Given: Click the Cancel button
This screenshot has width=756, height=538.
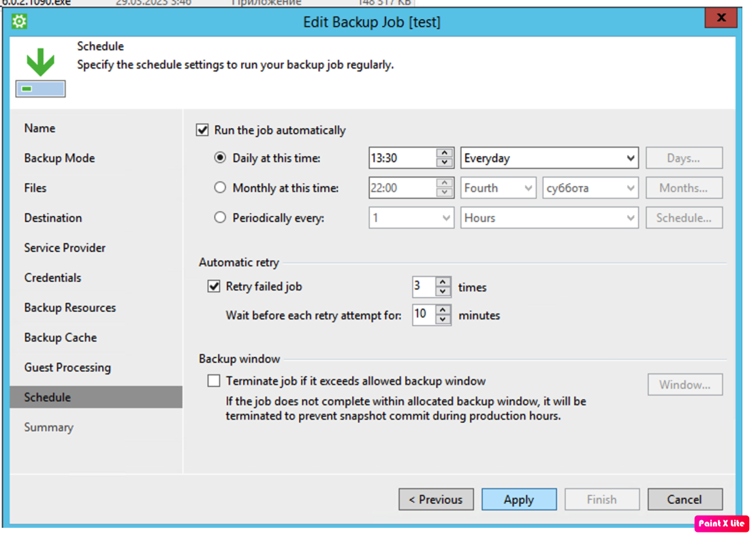Looking at the screenshot, I should click(685, 499).
